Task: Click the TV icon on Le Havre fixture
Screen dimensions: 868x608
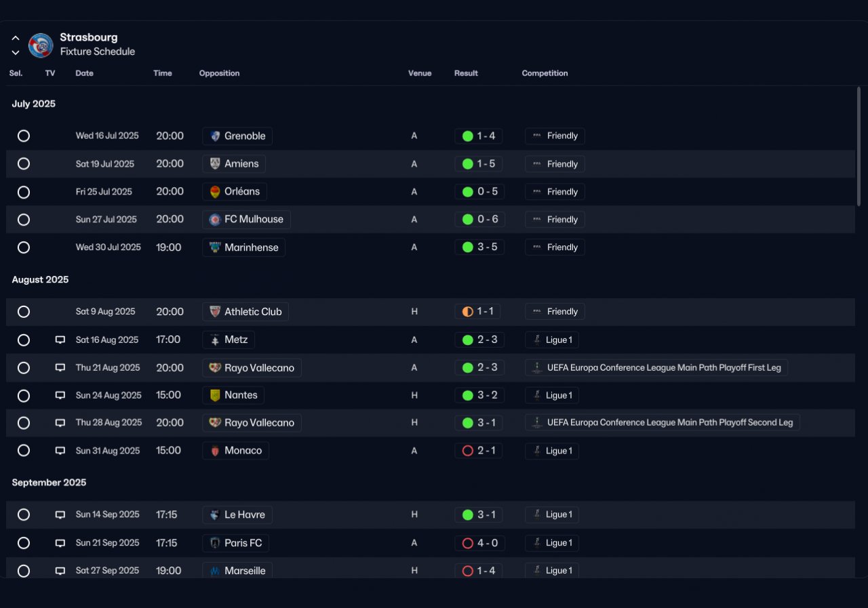Action: click(60, 514)
